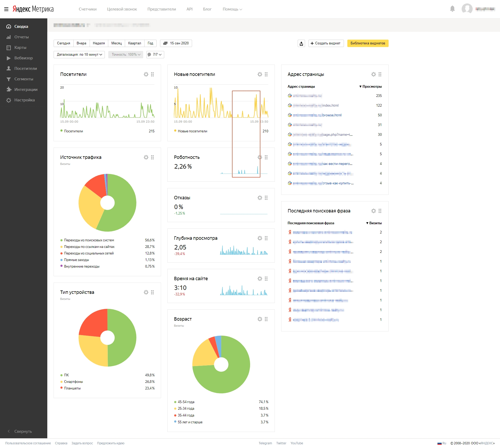Click the notifications bell icon
The image size is (500, 448).
point(452,9)
